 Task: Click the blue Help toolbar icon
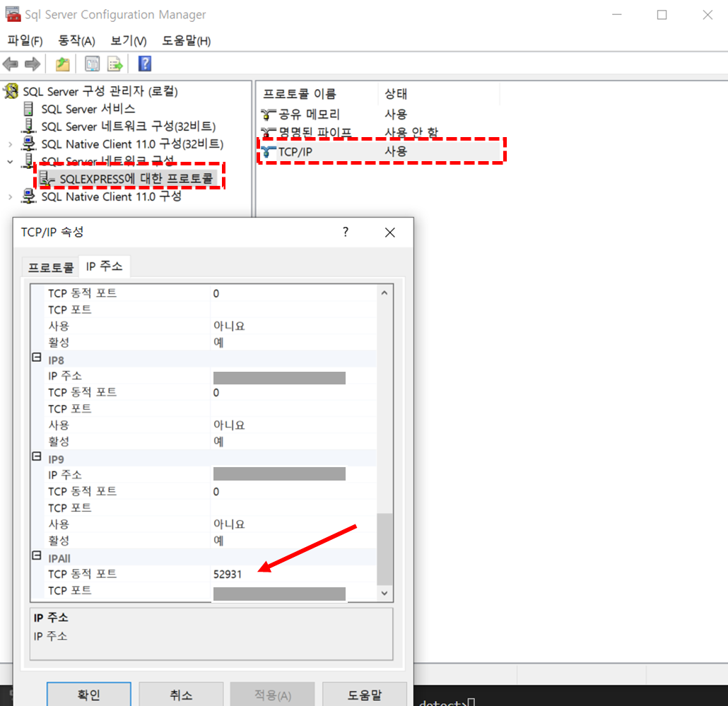pyautogui.click(x=145, y=64)
